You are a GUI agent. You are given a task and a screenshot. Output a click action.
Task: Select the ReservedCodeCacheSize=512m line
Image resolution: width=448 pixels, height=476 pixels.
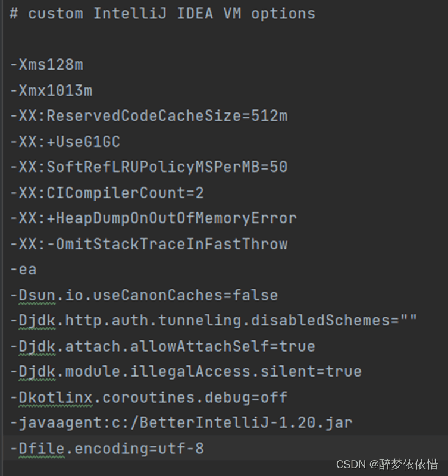pyautogui.click(x=149, y=116)
